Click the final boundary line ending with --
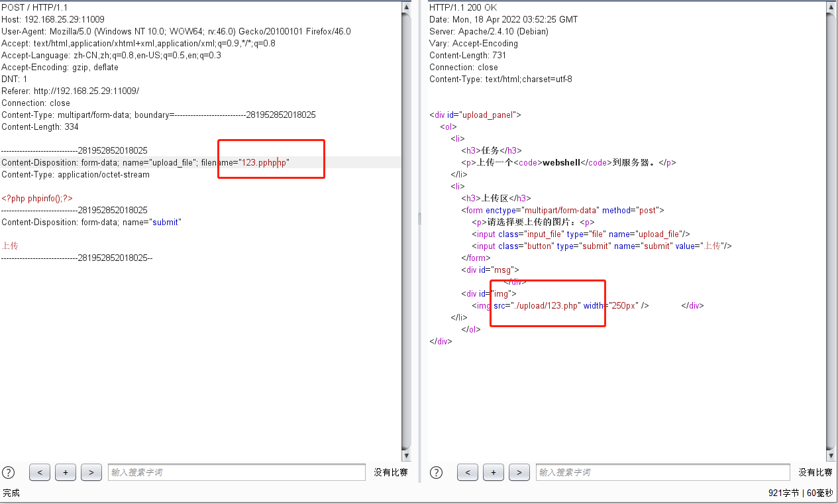The width and height of the screenshot is (838, 504). [x=77, y=258]
